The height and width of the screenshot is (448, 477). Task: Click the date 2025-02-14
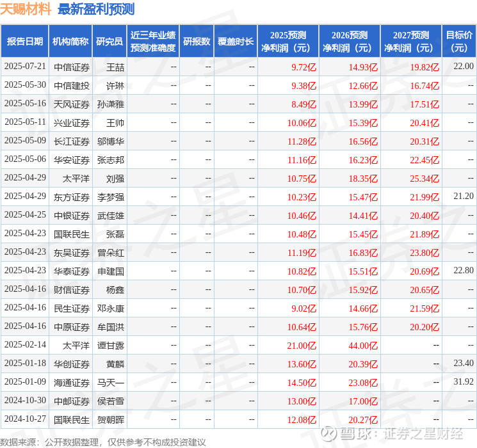click(25, 344)
